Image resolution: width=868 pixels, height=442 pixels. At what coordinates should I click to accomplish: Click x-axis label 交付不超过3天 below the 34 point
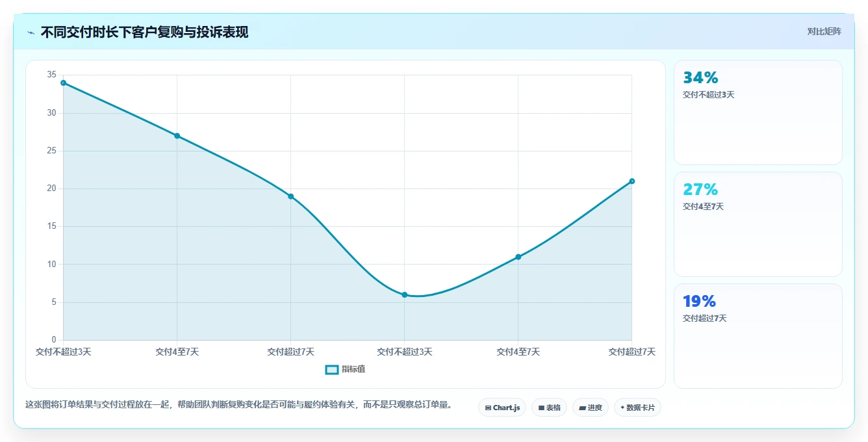tap(63, 352)
